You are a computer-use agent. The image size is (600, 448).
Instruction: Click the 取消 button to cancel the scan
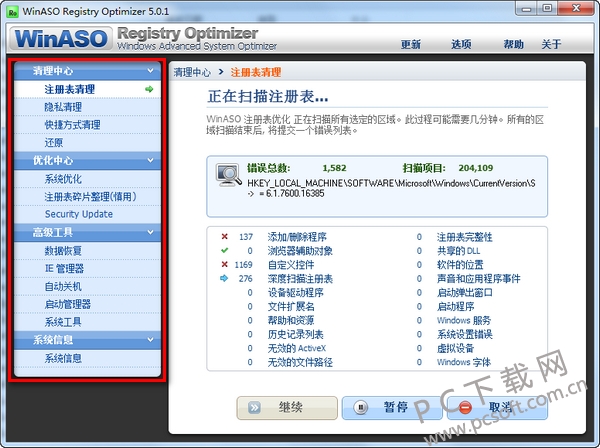pos(497,407)
